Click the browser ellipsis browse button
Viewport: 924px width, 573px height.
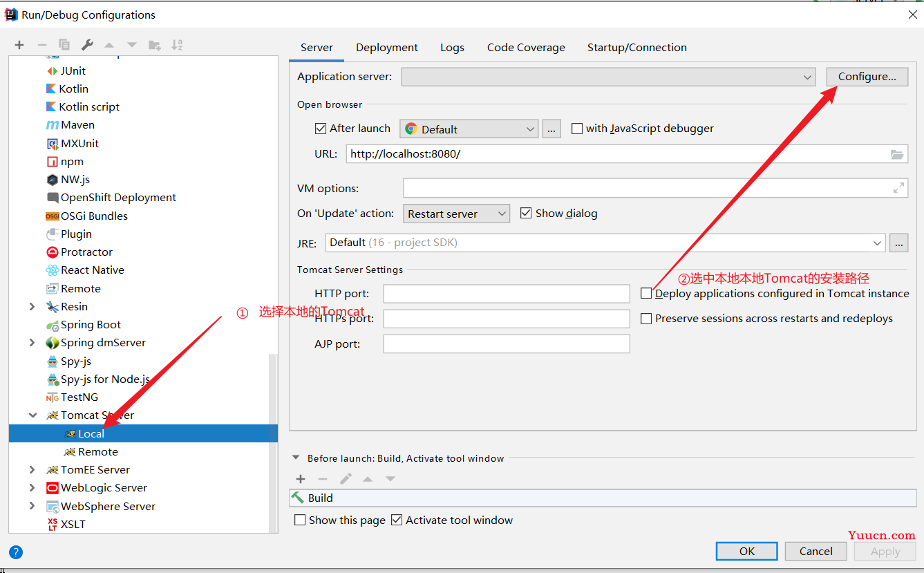[x=551, y=129]
